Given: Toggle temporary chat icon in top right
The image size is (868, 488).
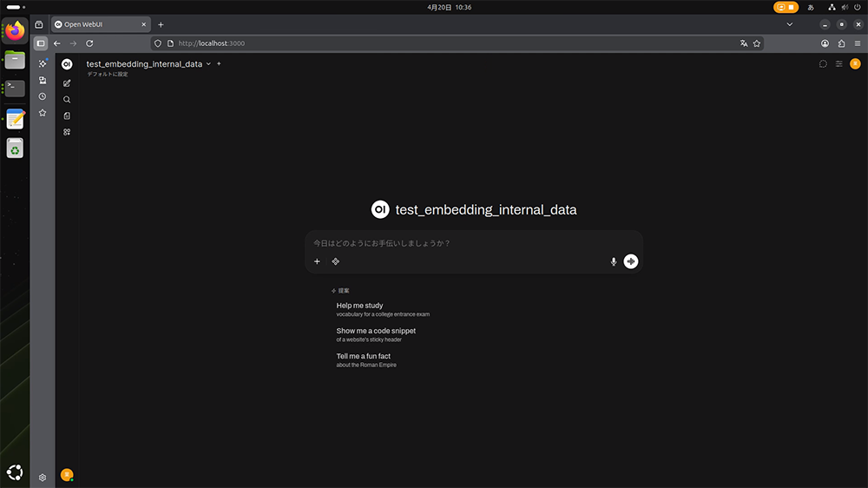Looking at the screenshot, I should click(823, 63).
